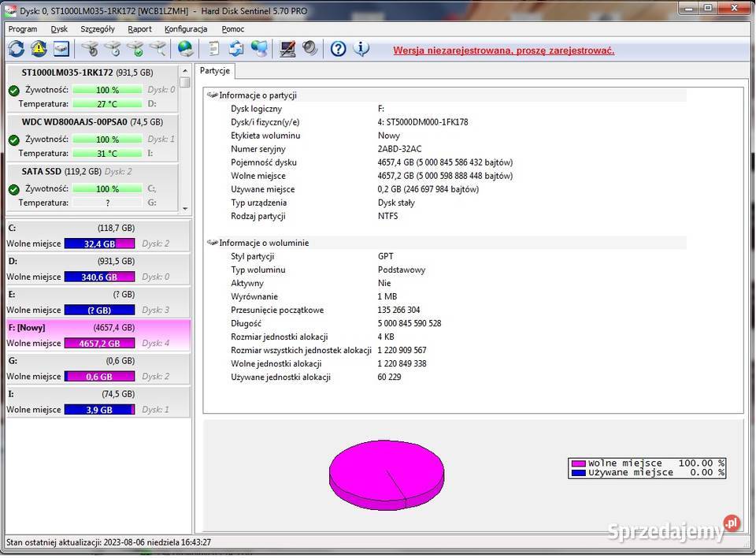Click the network computers globe icon
This screenshot has height=558, width=756.
coord(259,49)
